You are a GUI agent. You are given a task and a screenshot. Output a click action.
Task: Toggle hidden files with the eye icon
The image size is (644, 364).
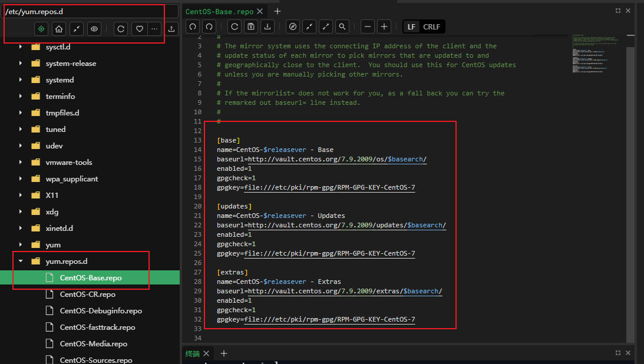click(x=94, y=29)
